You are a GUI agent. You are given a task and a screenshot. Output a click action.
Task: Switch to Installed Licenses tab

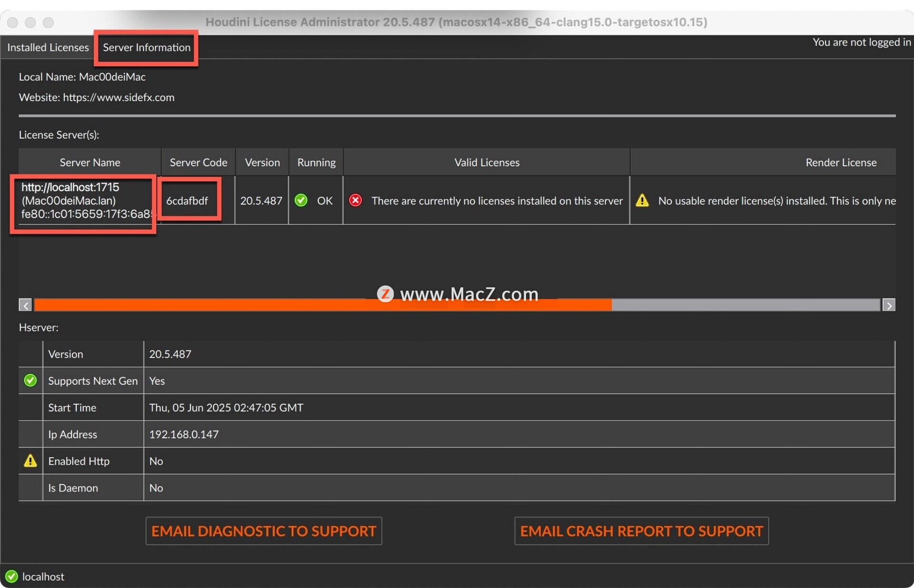48,48
